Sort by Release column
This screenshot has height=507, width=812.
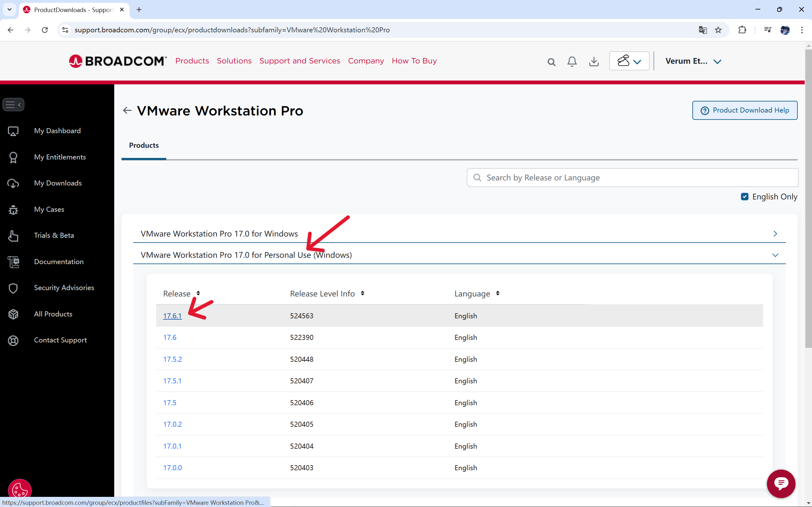198,293
